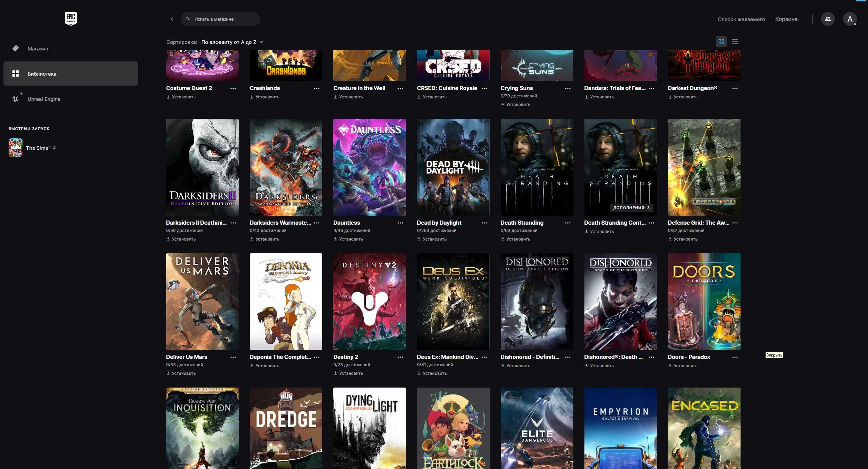Open Корзина
Viewport: 868px width, 469px height.
(x=786, y=19)
